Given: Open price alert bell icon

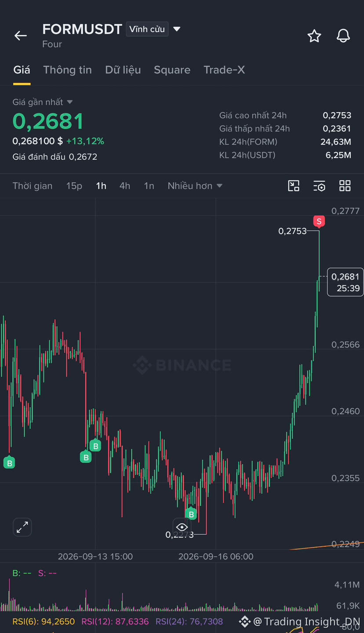Looking at the screenshot, I should coord(343,36).
